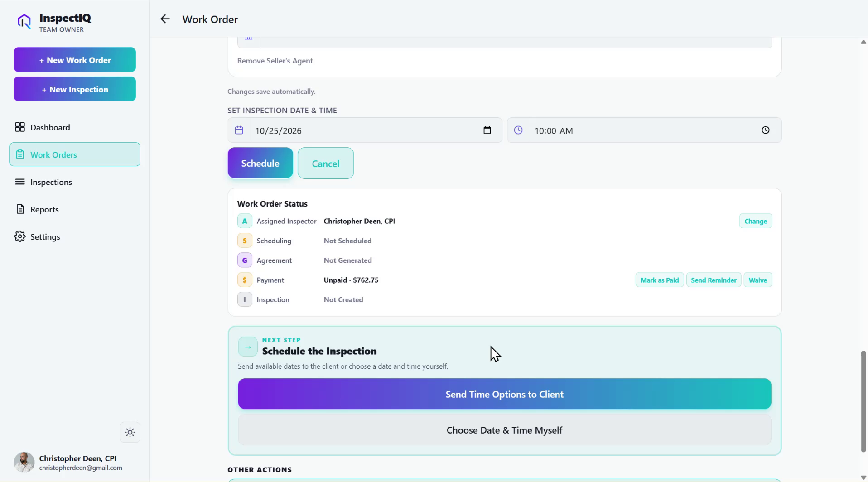Open the date picker calendar icon

(487, 130)
